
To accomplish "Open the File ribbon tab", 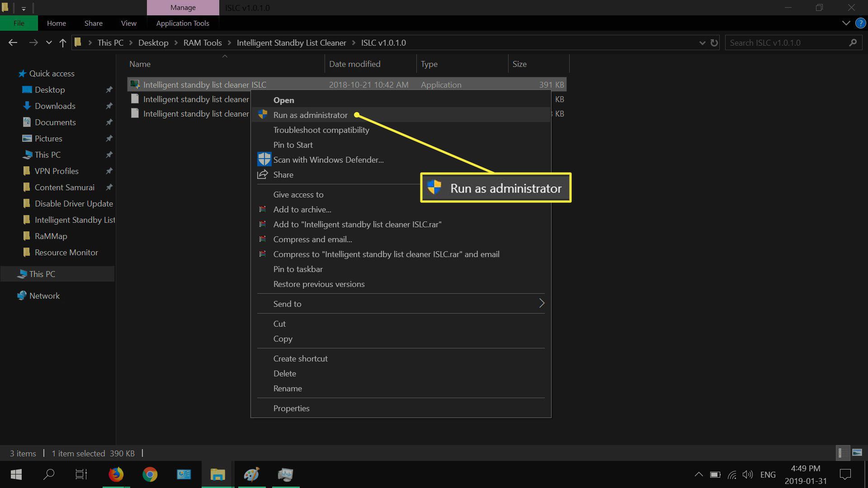I will point(19,23).
